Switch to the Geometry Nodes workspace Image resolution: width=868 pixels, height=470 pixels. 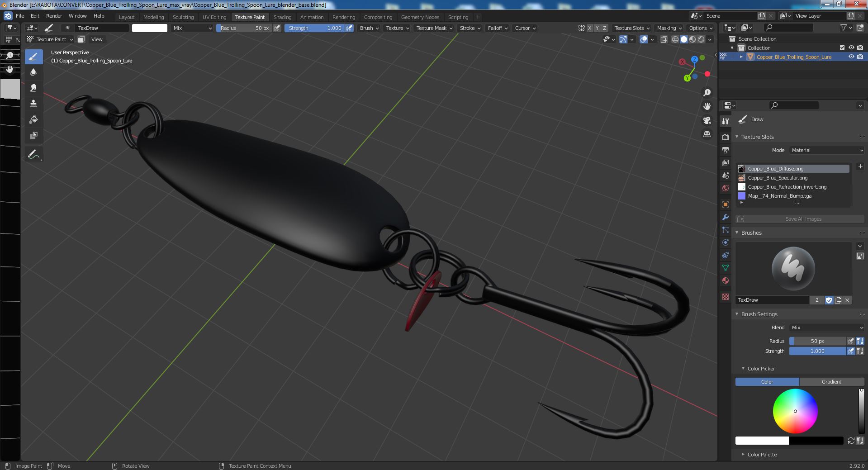pos(420,17)
